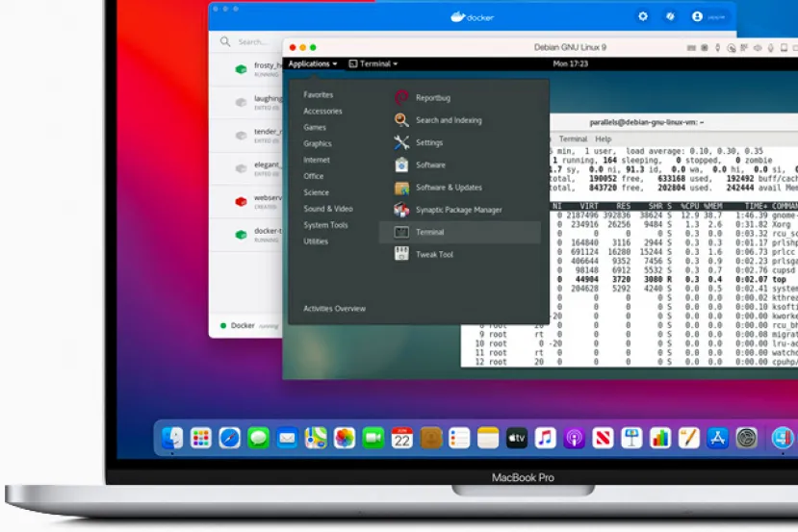Select the Sound & Video category
Image resolution: width=798 pixels, height=532 pixels.
[327, 209]
